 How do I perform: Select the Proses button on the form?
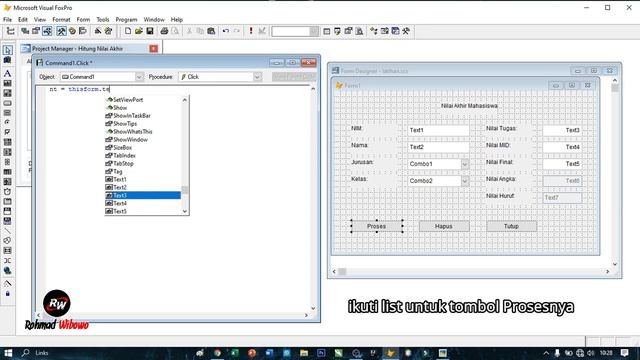(376, 226)
